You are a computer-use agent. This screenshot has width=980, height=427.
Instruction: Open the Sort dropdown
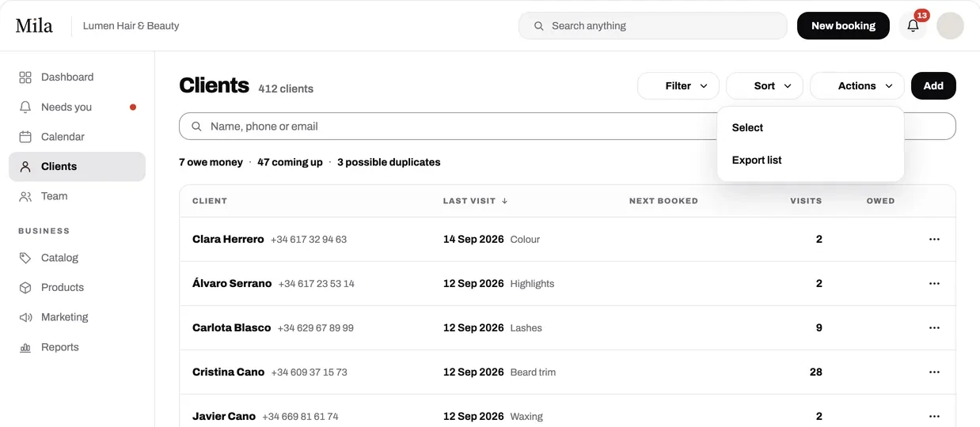(765, 86)
